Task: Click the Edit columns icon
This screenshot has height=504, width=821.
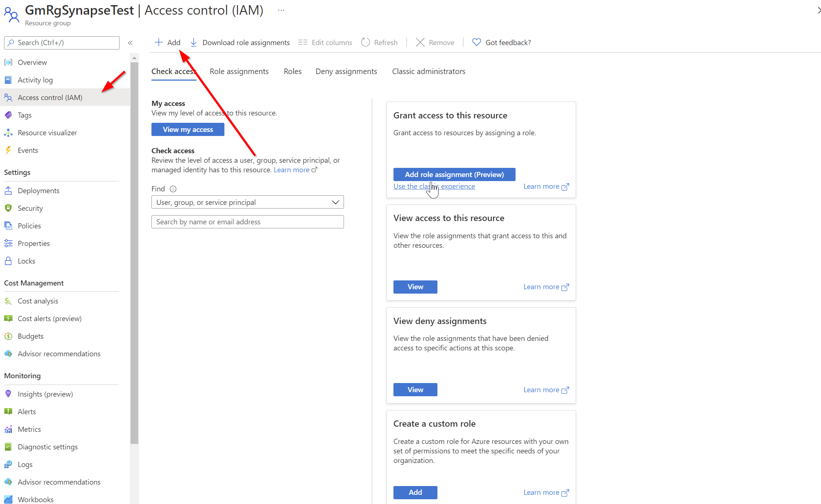Action: (x=303, y=43)
